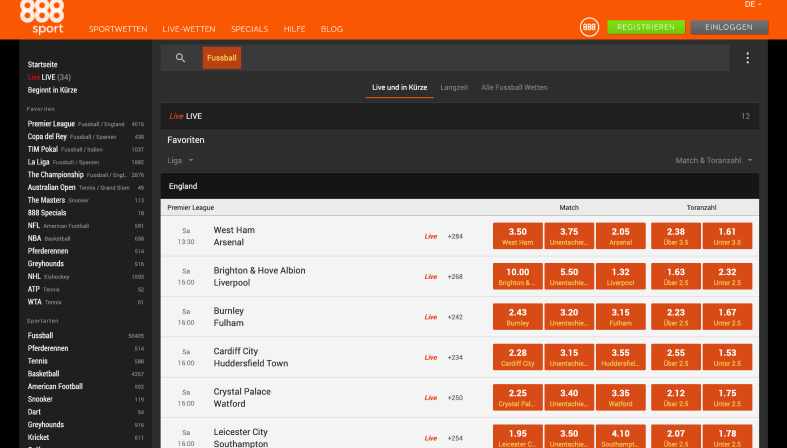Bet on Leicester City at 1.95
Viewport: 787px width, 448px height.
517,437
